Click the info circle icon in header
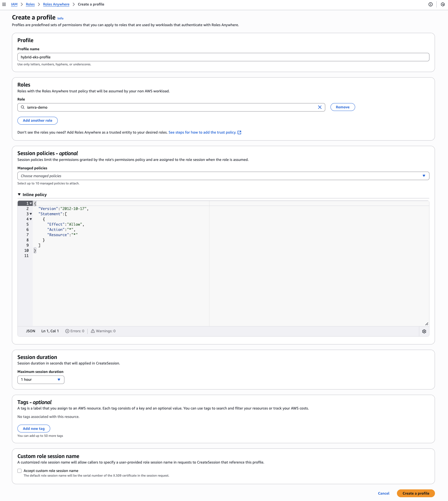Image resolution: width=448 pixels, height=501 pixels. click(x=431, y=4)
